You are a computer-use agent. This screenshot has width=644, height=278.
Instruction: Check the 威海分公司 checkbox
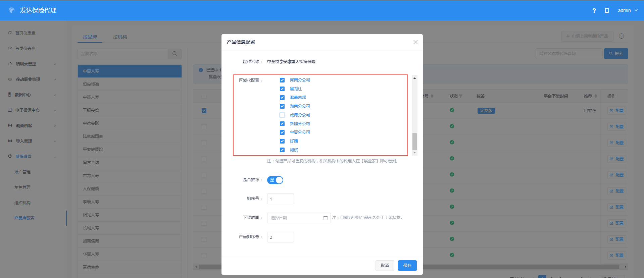click(x=282, y=115)
